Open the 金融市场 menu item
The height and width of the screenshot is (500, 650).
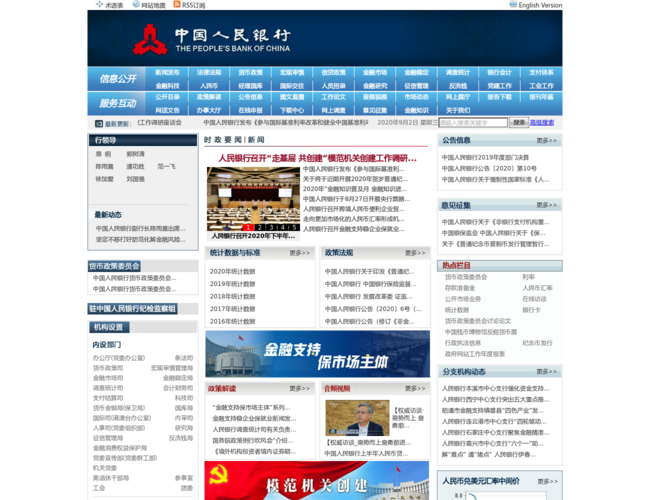point(375,73)
